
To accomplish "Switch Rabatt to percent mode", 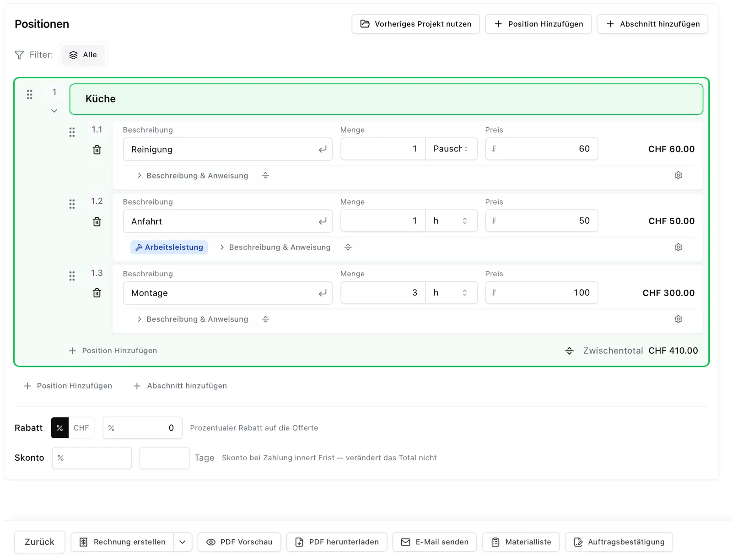I will (x=59, y=428).
